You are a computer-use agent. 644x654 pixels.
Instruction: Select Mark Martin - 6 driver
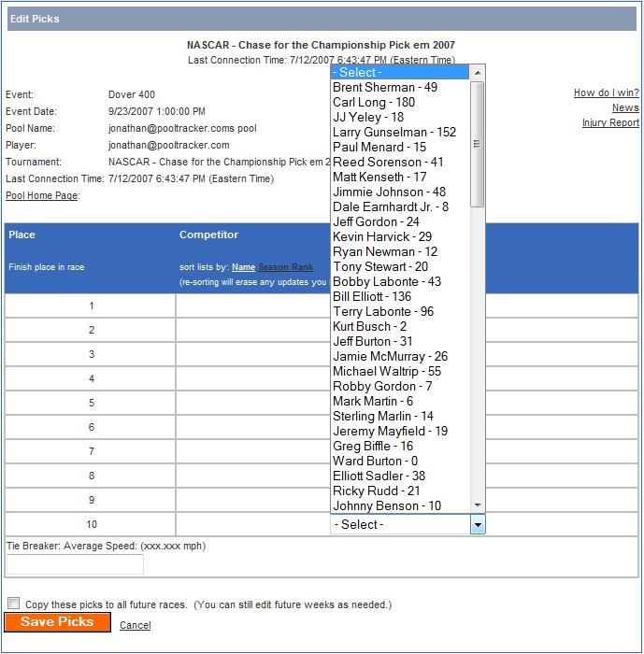click(400, 401)
